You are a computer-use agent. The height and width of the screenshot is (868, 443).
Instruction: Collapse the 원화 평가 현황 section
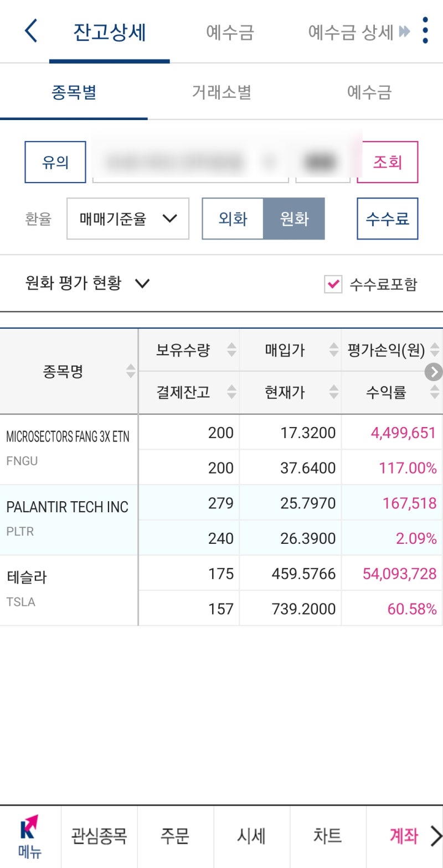[x=142, y=283]
